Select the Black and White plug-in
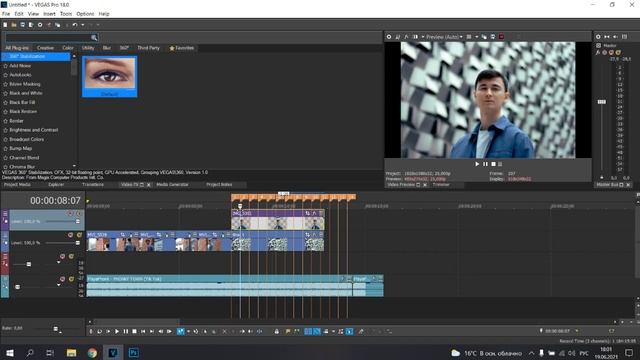640x360 pixels. tap(26, 93)
